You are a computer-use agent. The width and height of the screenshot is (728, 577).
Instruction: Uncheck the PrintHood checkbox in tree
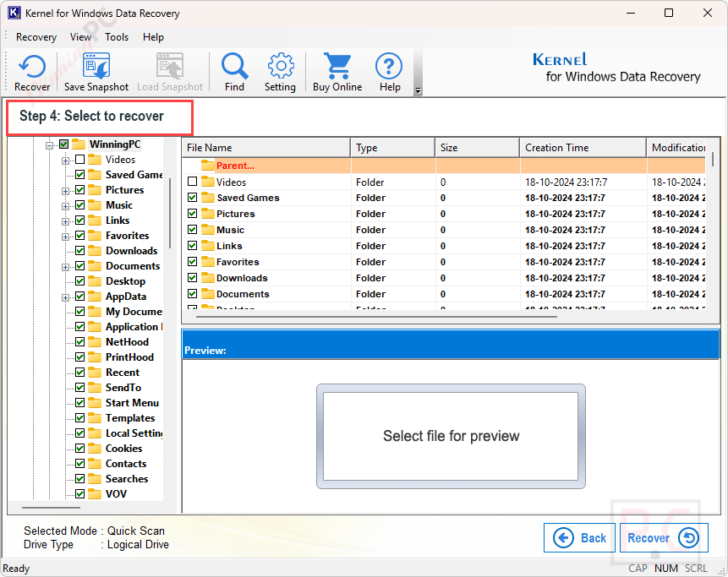tap(79, 357)
